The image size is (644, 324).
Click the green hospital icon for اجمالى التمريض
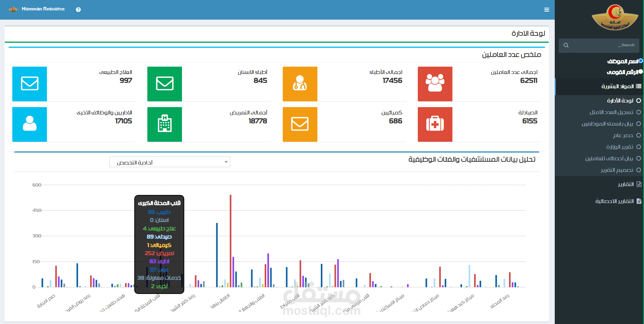(x=165, y=124)
